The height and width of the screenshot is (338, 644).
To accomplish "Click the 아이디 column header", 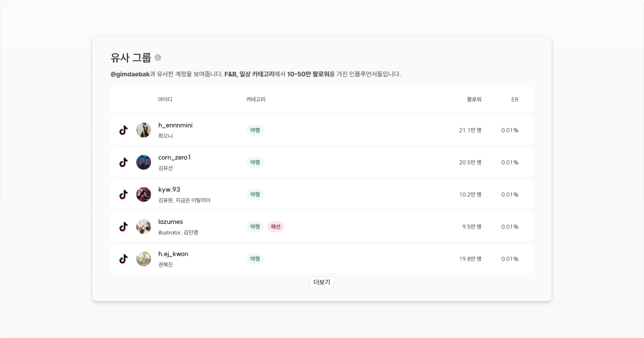I will coord(165,100).
